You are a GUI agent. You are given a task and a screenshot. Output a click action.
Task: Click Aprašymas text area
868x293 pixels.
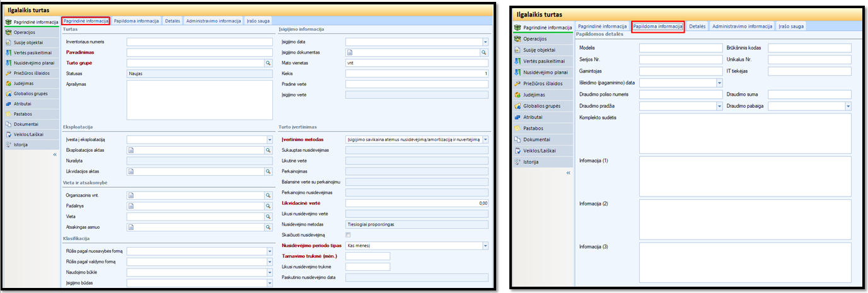click(199, 100)
